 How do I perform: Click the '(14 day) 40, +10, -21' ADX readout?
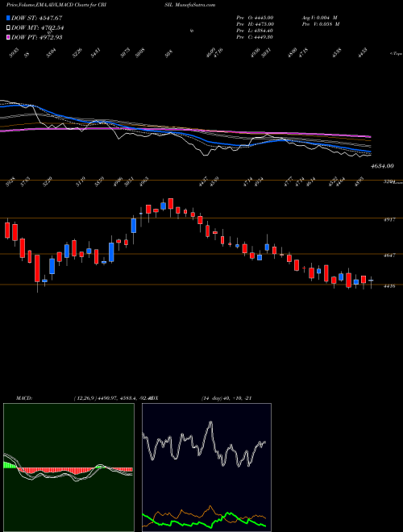pos(226,398)
